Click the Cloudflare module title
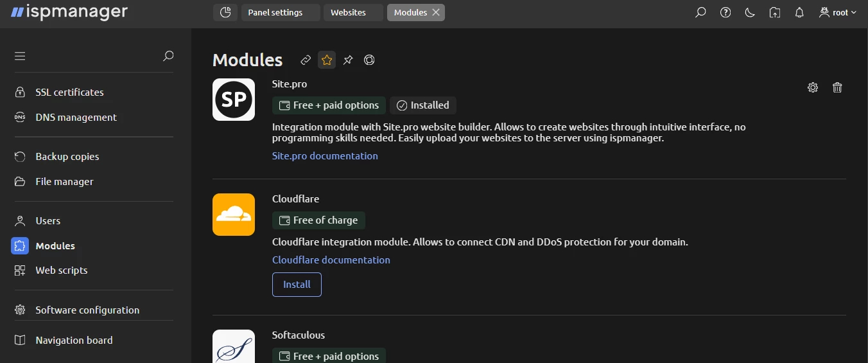This screenshot has height=363, width=868. coord(295,199)
